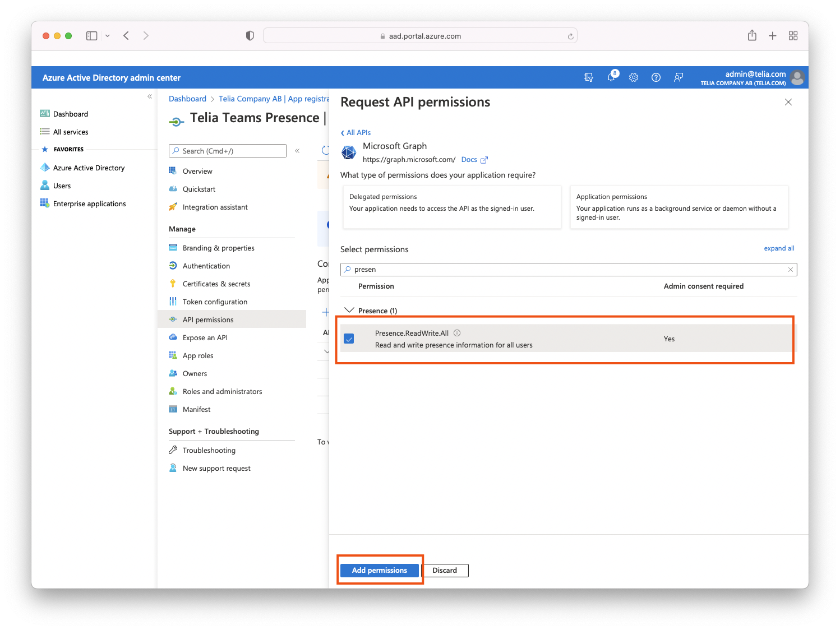Open the help question mark icon
Image resolution: width=840 pixels, height=630 pixels.
pyautogui.click(x=656, y=77)
